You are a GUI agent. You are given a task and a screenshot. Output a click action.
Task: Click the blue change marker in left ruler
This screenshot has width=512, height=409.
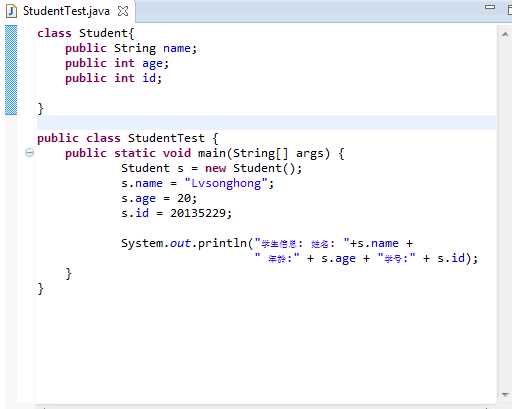click(x=11, y=70)
